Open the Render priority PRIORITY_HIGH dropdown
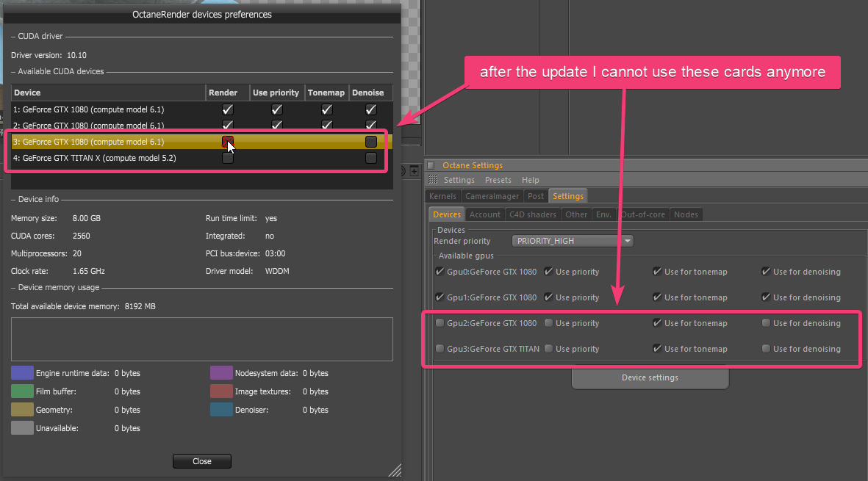 (x=573, y=241)
